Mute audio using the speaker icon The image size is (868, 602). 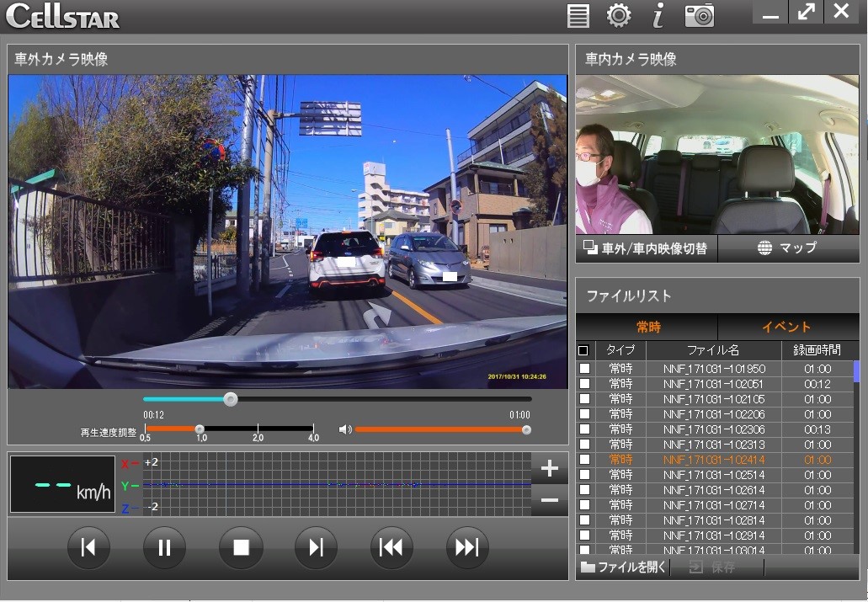(344, 429)
